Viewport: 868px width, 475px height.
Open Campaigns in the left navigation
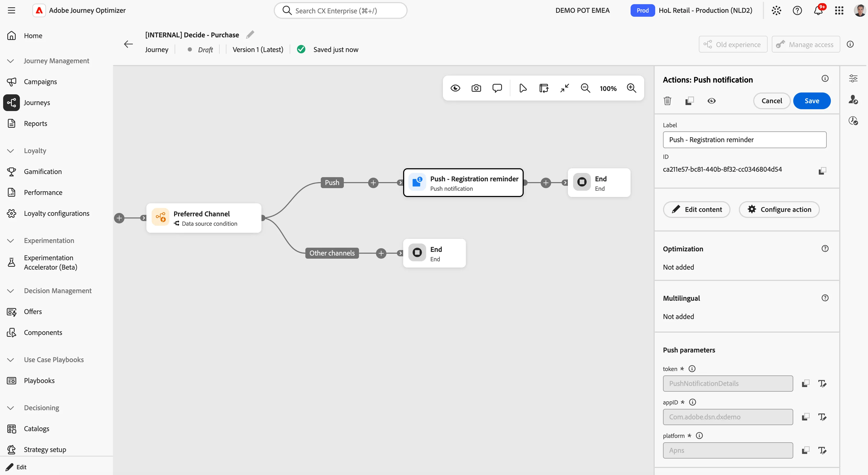coord(40,82)
